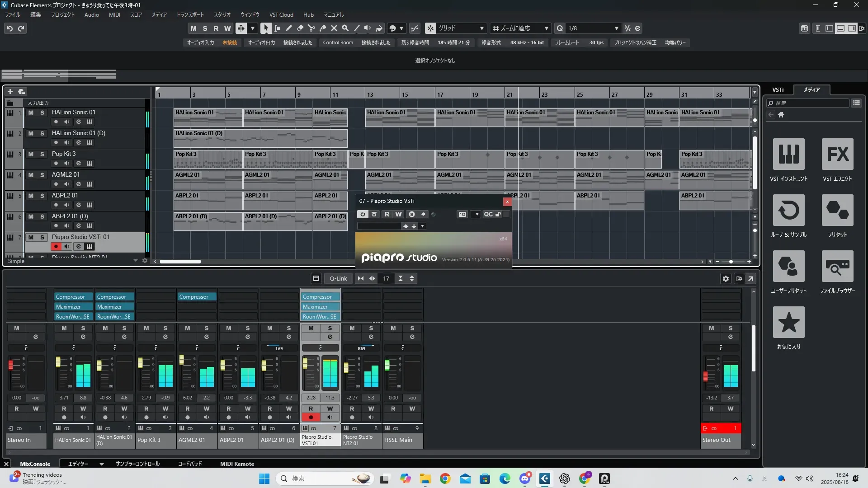The height and width of the screenshot is (488, 868).
Task: Open VST Effects FX tile
Action: point(837,155)
